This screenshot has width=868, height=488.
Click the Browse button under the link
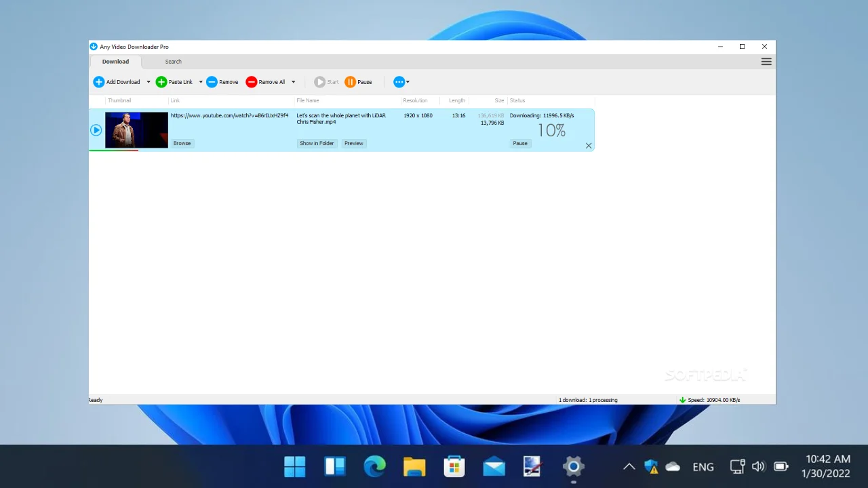(x=182, y=143)
